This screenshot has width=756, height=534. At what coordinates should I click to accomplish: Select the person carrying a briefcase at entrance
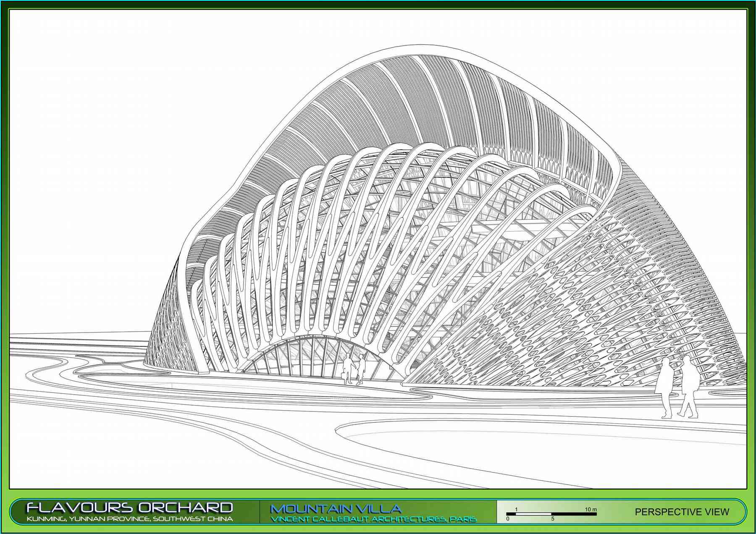tap(348, 369)
